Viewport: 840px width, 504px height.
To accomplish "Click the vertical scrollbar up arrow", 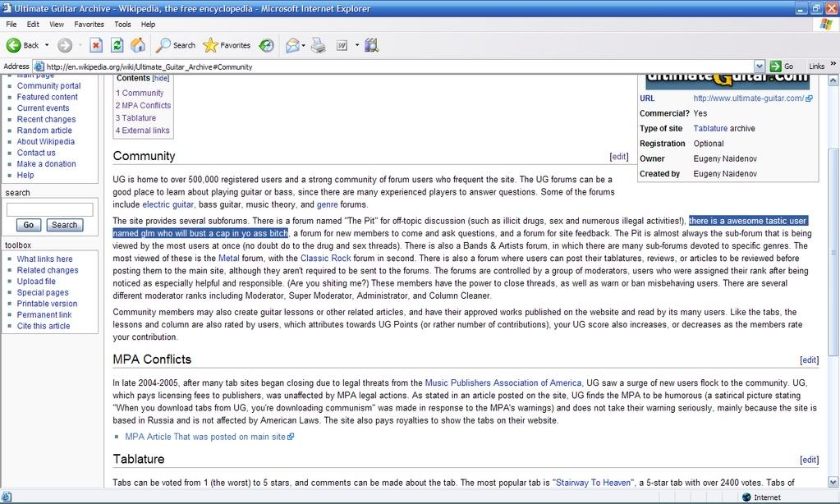I will 833,80.
